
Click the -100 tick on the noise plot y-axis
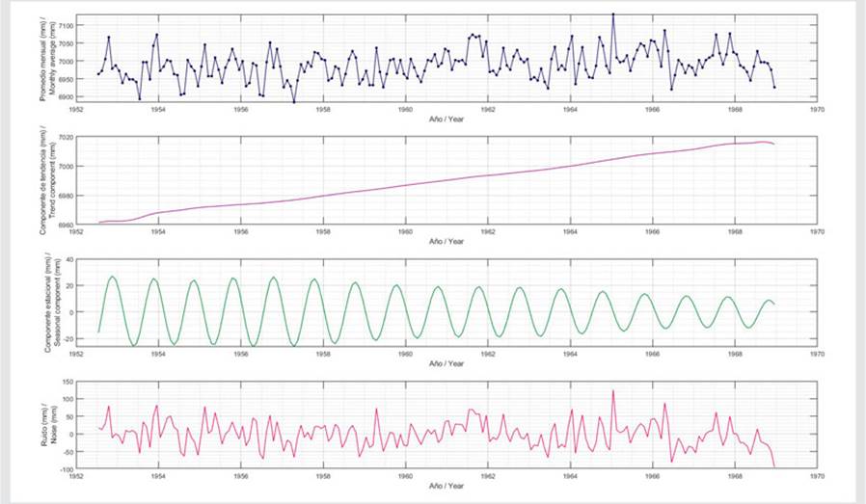[64, 469]
